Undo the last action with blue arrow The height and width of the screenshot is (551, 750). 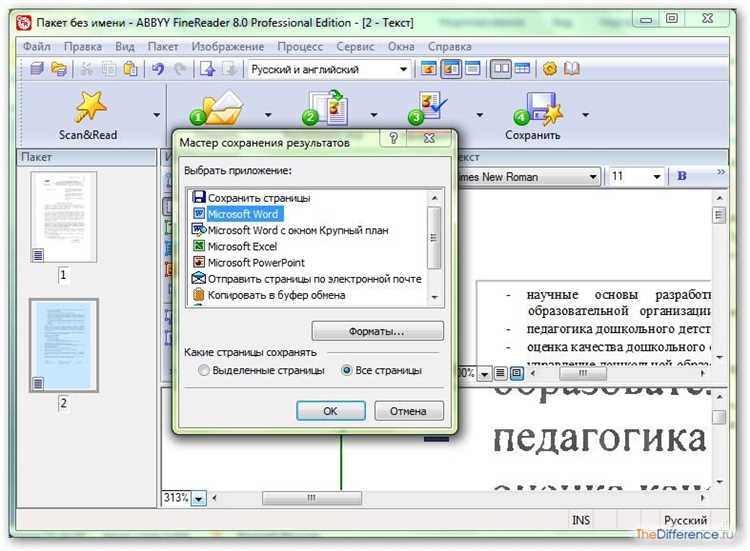(x=158, y=69)
